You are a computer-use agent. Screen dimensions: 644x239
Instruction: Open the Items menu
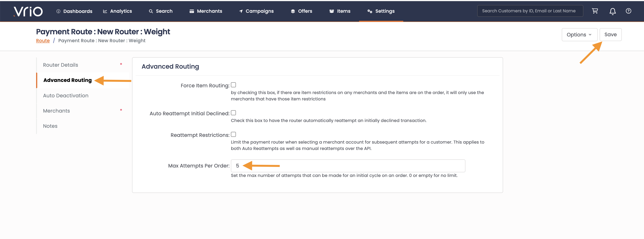coord(340,11)
